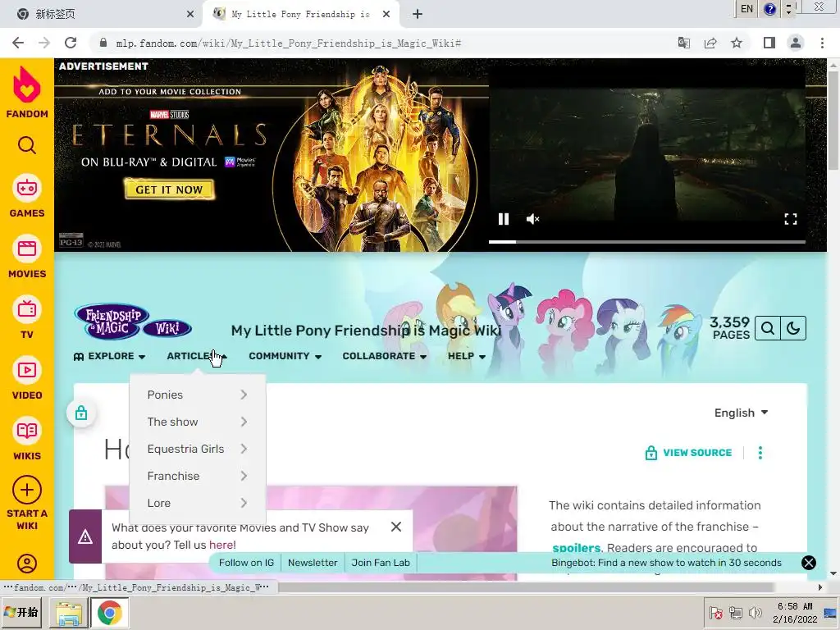Image resolution: width=840 pixels, height=630 pixels.
Task: Click the Start a Wiki plus icon
Action: click(x=27, y=490)
